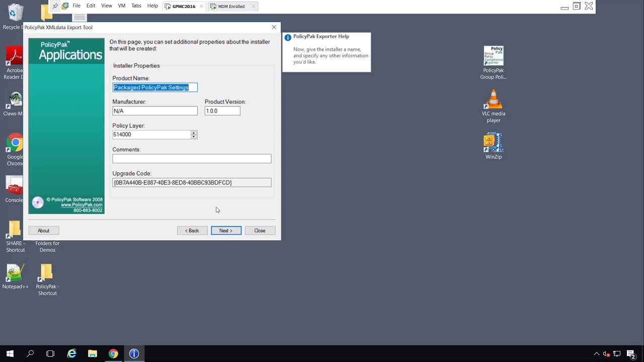
Task: Click the pin icon in VM toolbar
Action: point(55,6)
